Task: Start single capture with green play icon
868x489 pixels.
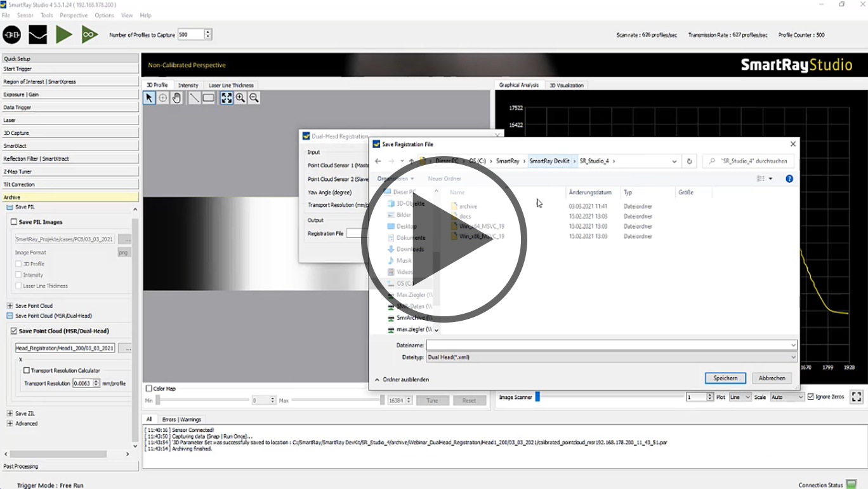Action: click(64, 34)
